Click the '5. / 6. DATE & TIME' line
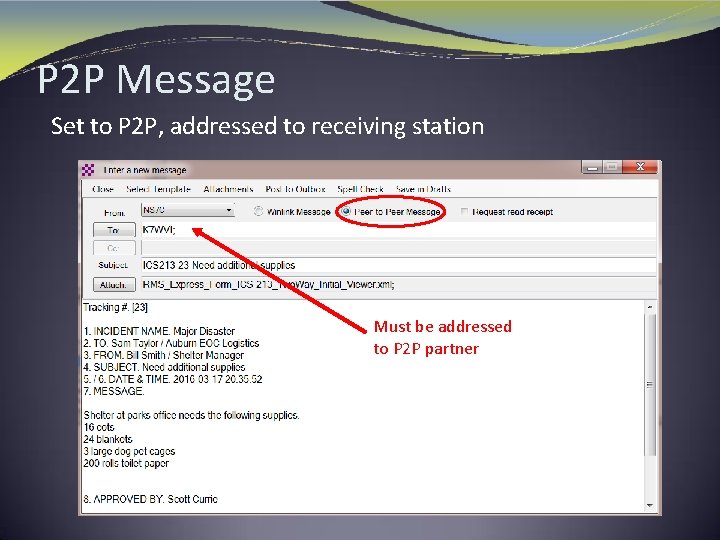Image resolution: width=720 pixels, height=540 pixels. pyautogui.click(x=173, y=379)
